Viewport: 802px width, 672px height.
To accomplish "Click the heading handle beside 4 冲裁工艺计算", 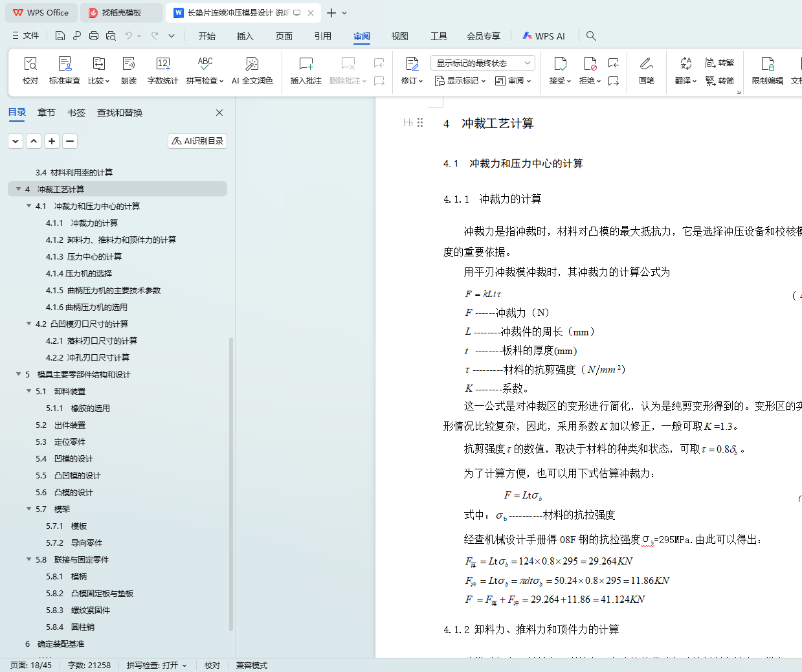I will point(420,122).
